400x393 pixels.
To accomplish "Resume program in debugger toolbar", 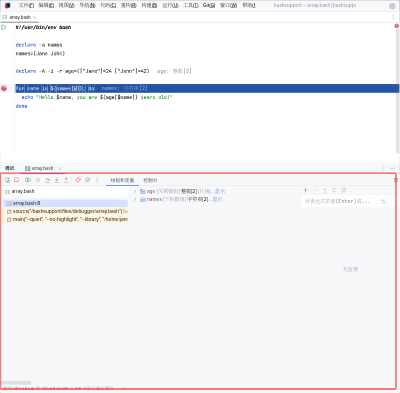I will (28, 180).
